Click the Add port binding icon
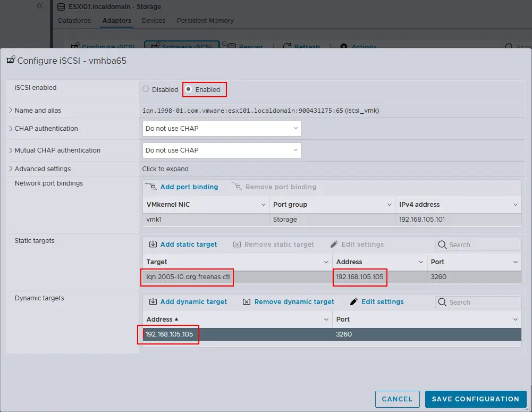This screenshot has height=412, width=532. [150, 187]
